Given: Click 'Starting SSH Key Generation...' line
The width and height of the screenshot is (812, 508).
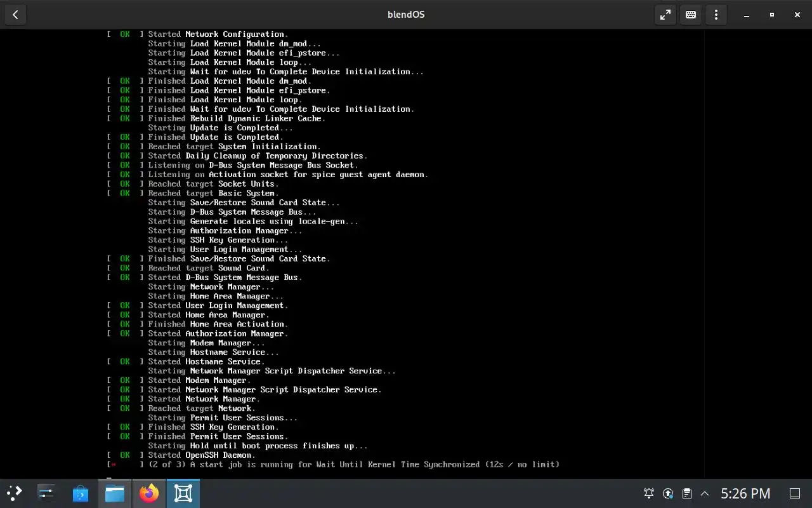Looking at the screenshot, I should point(218,240).
